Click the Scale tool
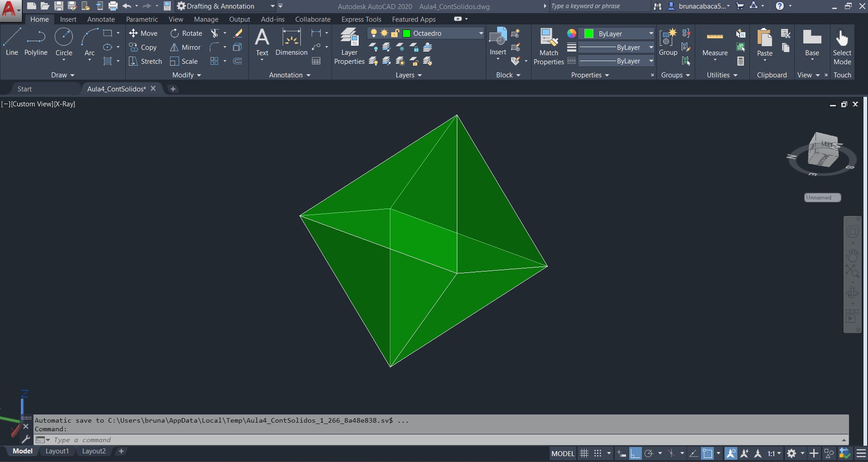This screenshot has width=868, height=462. pyautogui.click(x=184, y=61)
